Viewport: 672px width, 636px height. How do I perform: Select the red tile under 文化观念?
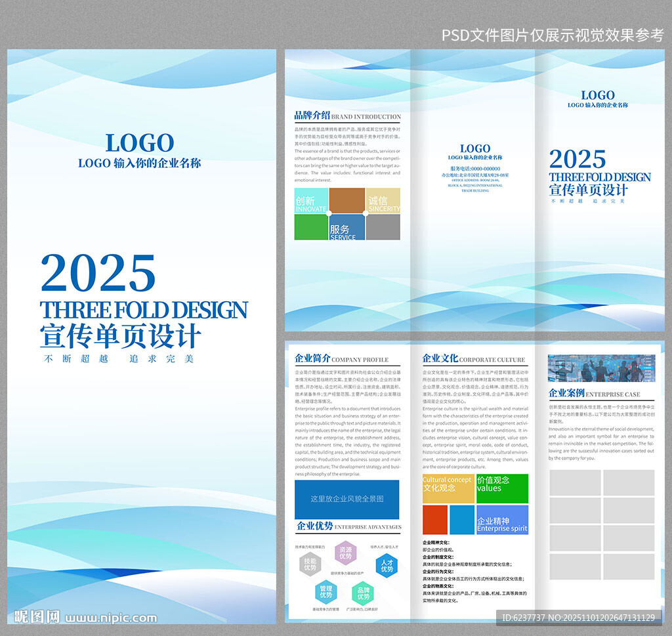coord(435,520)
